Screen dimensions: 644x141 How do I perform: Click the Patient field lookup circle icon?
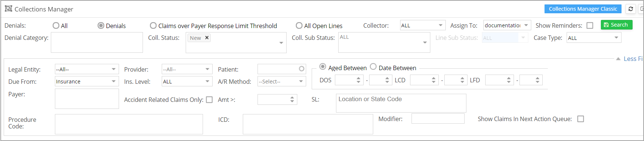click(x=302, y=69)
